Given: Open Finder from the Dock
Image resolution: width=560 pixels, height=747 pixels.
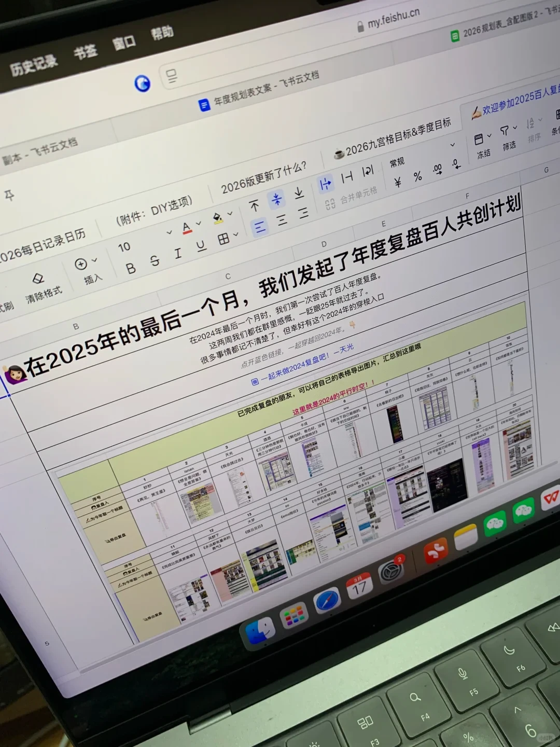Looking at the screenshot, I should (x=259, y=632).
